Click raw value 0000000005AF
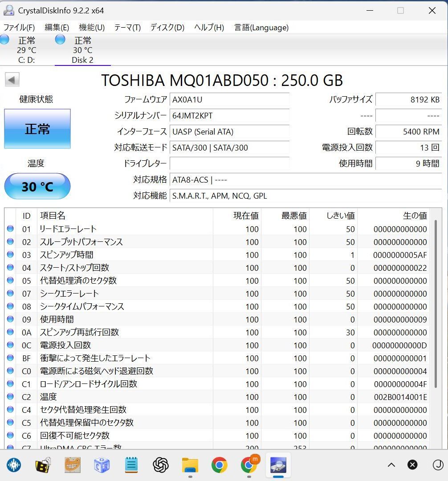Viewport: 448px width, 481px height. pyautogui.click(x=400, y=255)
